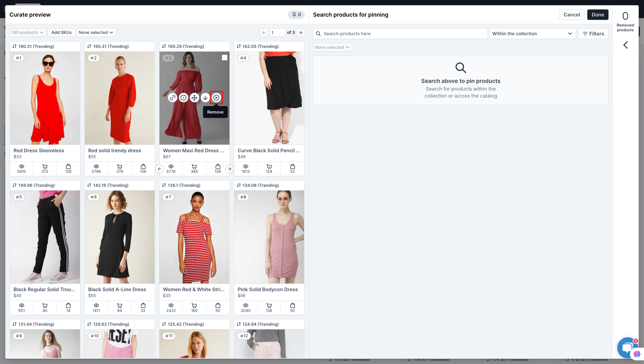Click the #4 rank badge
Image resolution: width=644 pixels, height=364 pixels.
point(243,58)
